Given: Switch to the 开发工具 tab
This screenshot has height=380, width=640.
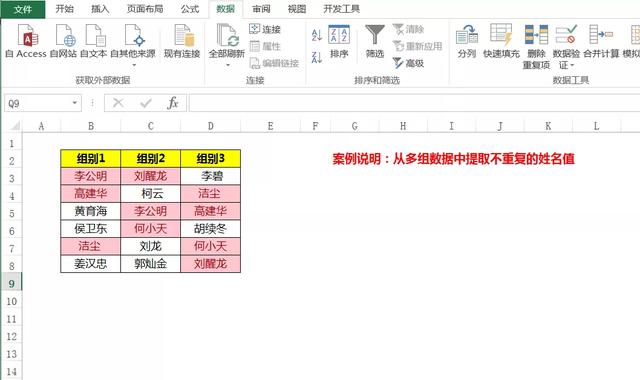Looking at the screenshot, I should (x=342, y=9).
